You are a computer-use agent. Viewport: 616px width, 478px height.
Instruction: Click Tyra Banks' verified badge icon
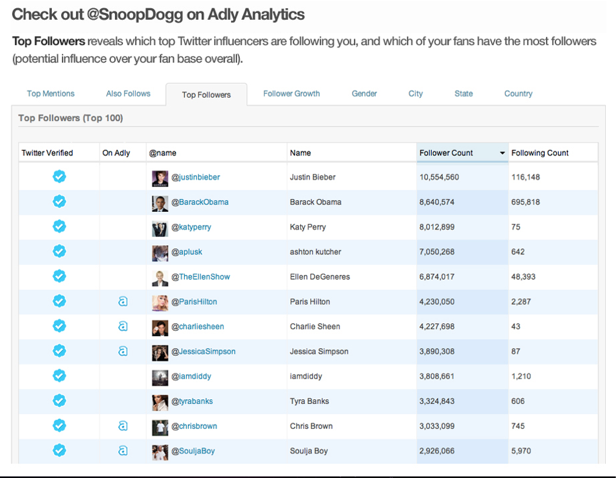(x=59, y=400)
